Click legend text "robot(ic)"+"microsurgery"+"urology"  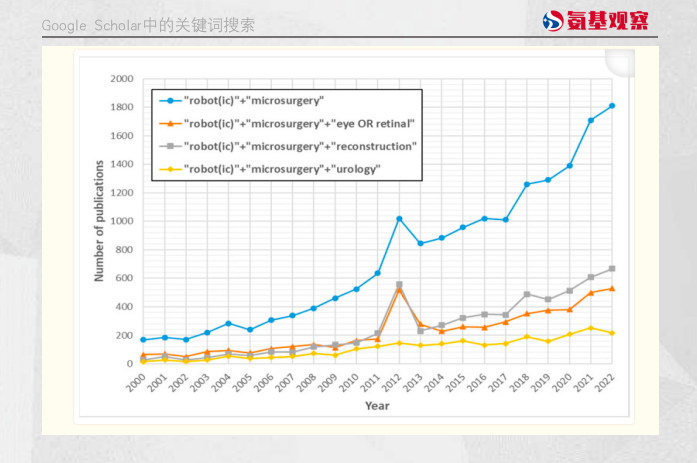point(282,169)
